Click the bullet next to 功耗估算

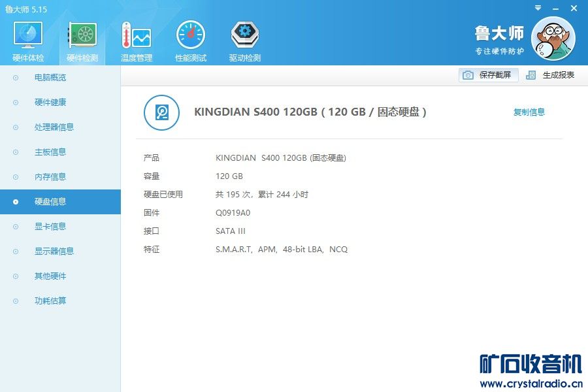coord(16,301)
